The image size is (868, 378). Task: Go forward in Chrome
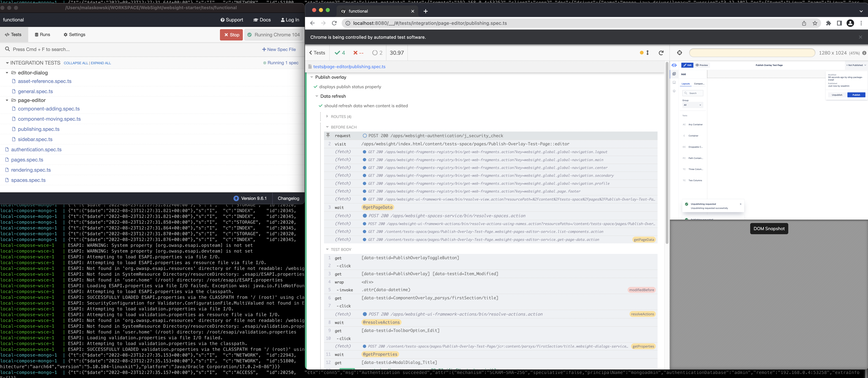[324, 23]
